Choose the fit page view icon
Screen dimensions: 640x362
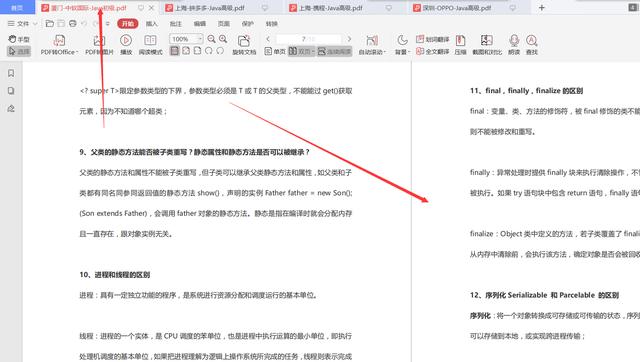click(x=186, y=51)
